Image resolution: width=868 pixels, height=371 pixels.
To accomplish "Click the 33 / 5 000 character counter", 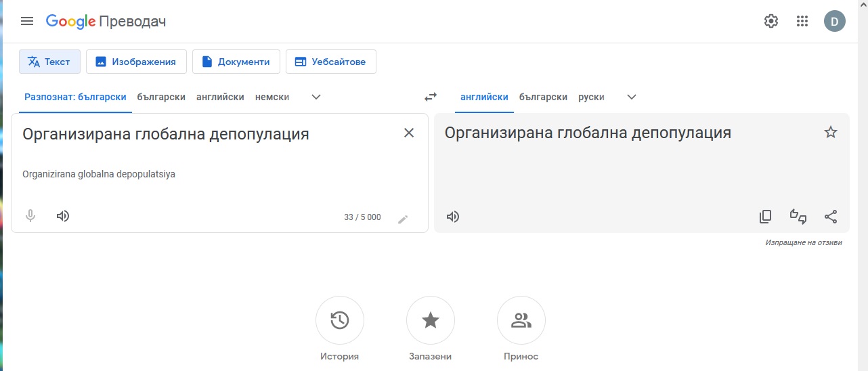I will (x=362, y=217).
